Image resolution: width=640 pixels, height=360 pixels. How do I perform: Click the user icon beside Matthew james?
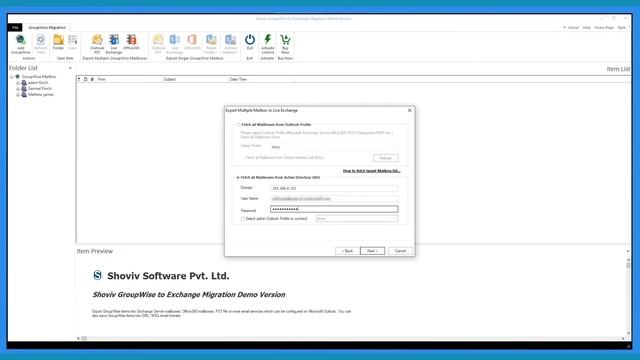[x=24, y=94]
